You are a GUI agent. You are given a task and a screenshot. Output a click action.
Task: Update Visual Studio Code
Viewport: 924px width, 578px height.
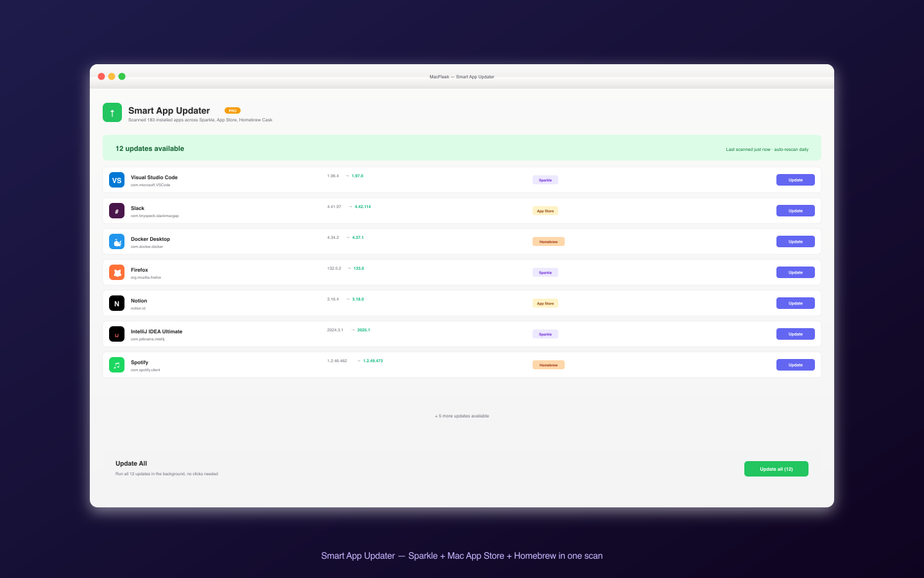point(796,180)
